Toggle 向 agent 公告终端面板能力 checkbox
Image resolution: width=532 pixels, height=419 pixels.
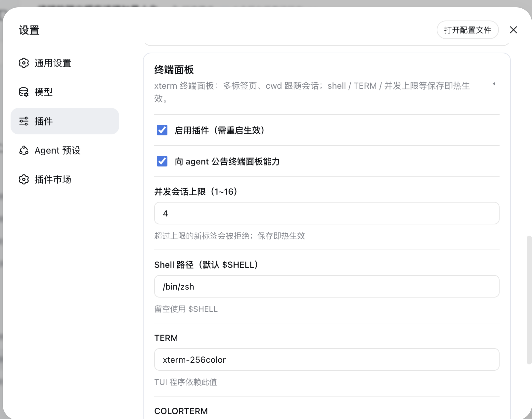162,161
